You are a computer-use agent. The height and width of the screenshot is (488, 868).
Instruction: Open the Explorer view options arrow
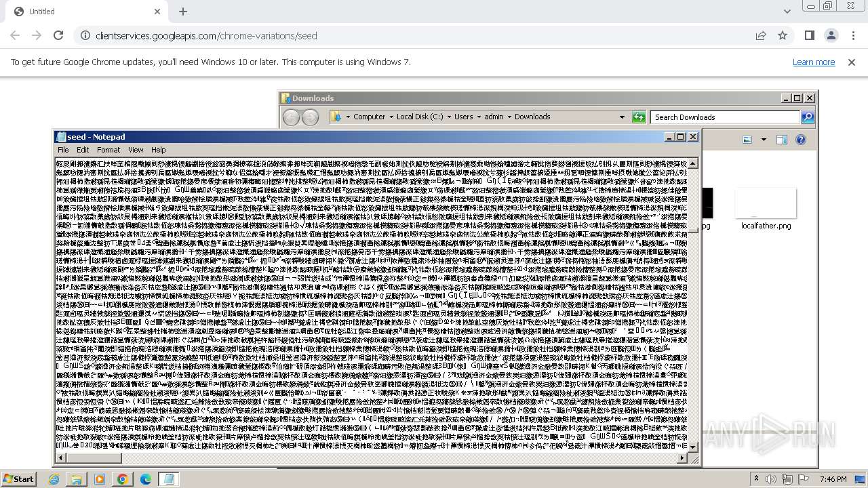(x=764, y=140)
